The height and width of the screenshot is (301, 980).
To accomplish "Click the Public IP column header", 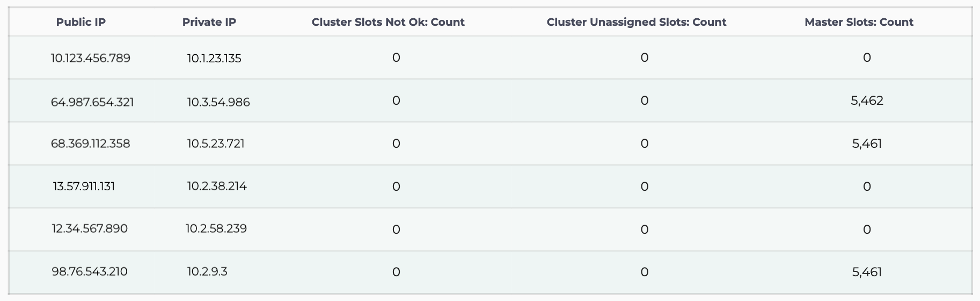I will coord(81,22).
